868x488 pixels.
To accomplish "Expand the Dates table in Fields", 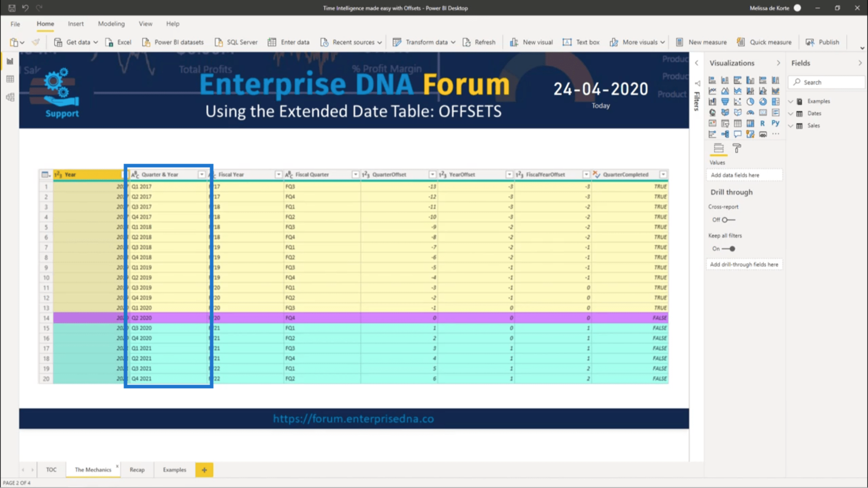I will tap(791, 114).
